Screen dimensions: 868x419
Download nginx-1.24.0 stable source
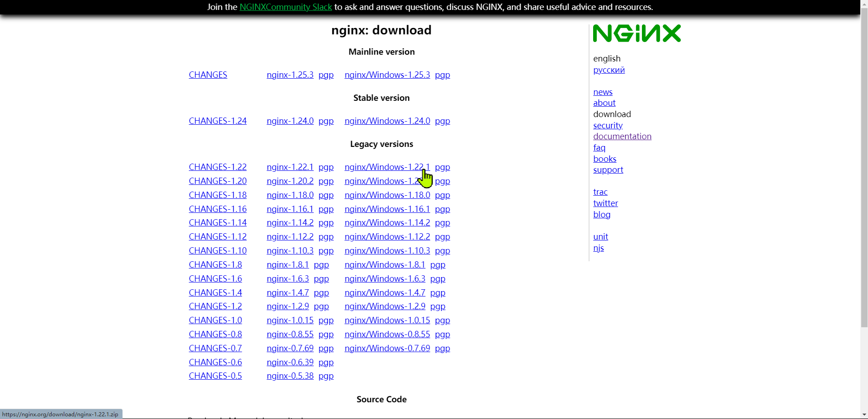pos(290,121)
